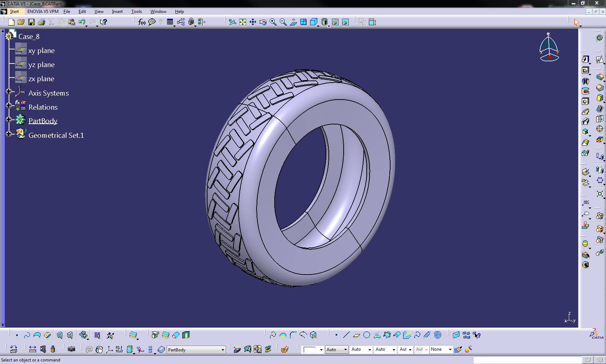Open the Tools menu
Screen dimensions: 606x364
(136, 12)
